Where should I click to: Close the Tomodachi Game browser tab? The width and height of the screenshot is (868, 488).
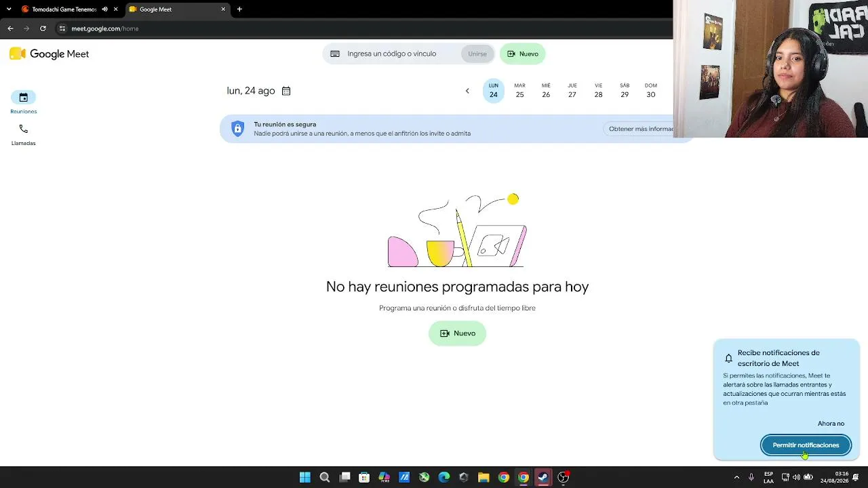[x=116, y=9]
